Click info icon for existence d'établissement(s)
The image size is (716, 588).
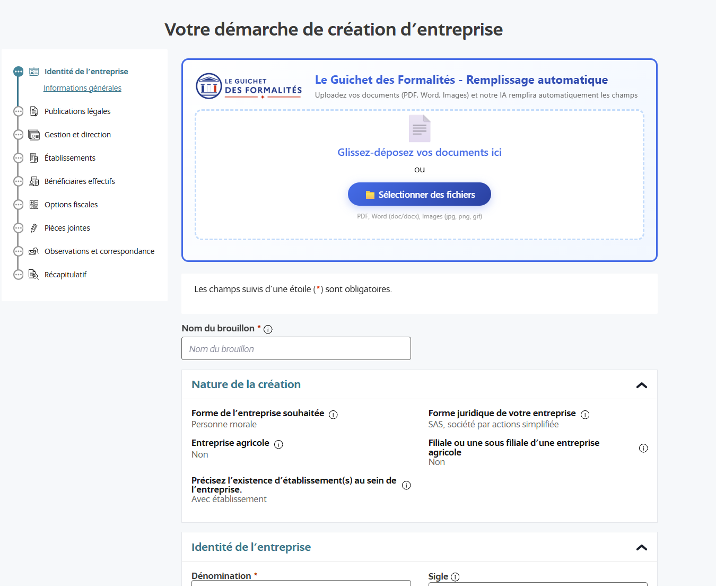406,485
